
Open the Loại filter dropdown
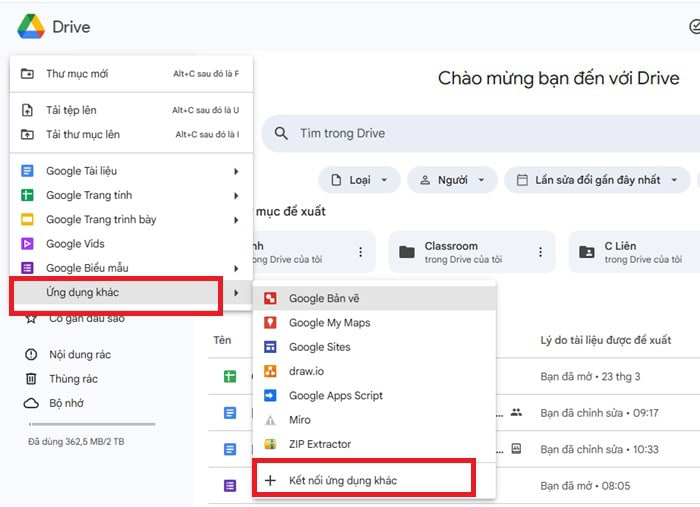coord(359,180)
